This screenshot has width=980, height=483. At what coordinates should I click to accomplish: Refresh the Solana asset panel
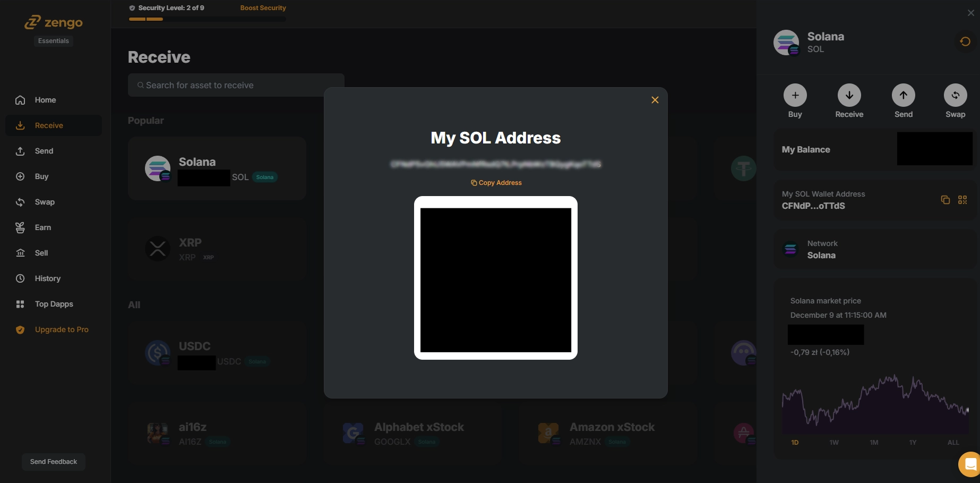pyautogui.click(x=965, y=41)
